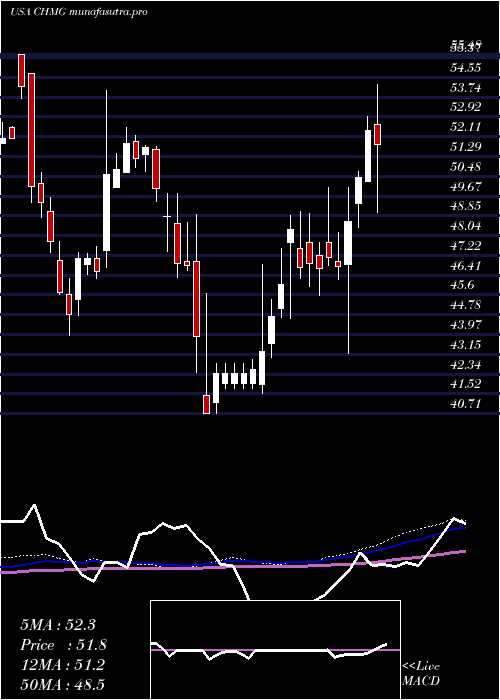Select the 45.6 price axis label
Screen dimensions: 500x700
(463, 285)
